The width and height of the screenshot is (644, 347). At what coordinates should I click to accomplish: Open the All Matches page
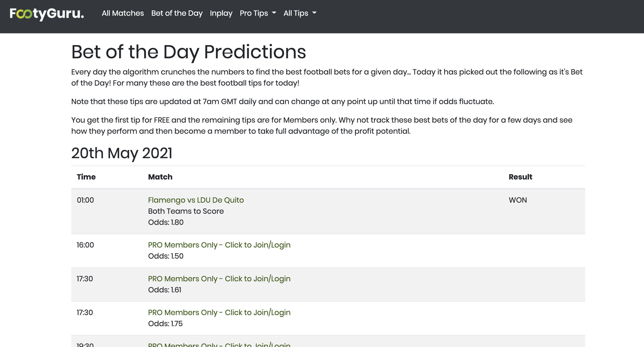point(123,13)
